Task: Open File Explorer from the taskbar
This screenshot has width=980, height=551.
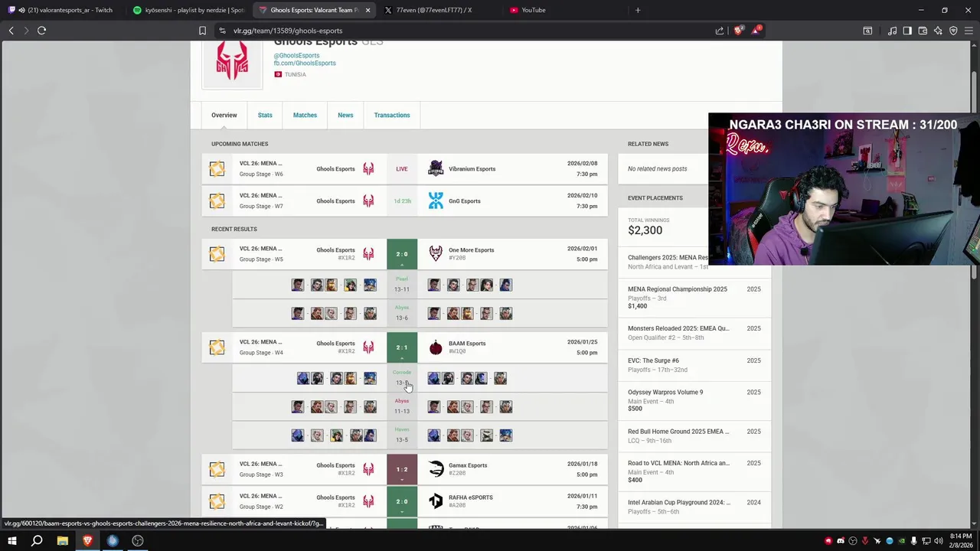Action: tap(62, 541)
